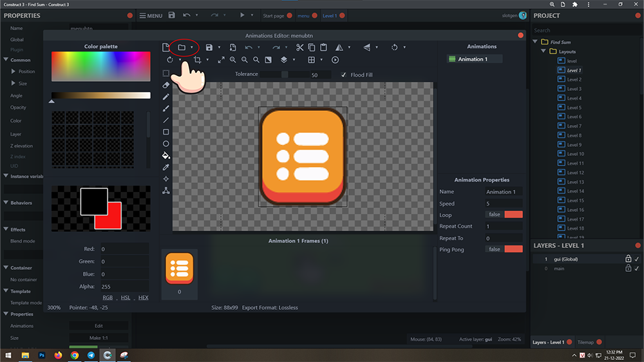Click the rotate counter-clockwise icon
The width and height of the screenshot is (644, 362).
click(x=394, y=47)
